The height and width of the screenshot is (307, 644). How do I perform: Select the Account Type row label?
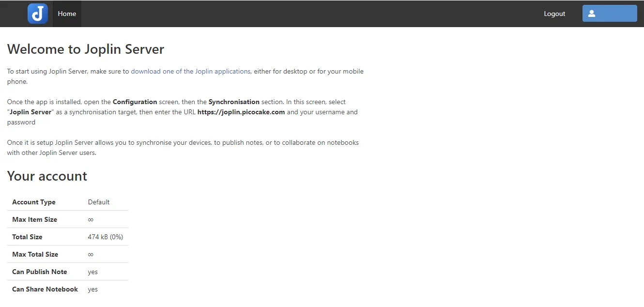34,202
